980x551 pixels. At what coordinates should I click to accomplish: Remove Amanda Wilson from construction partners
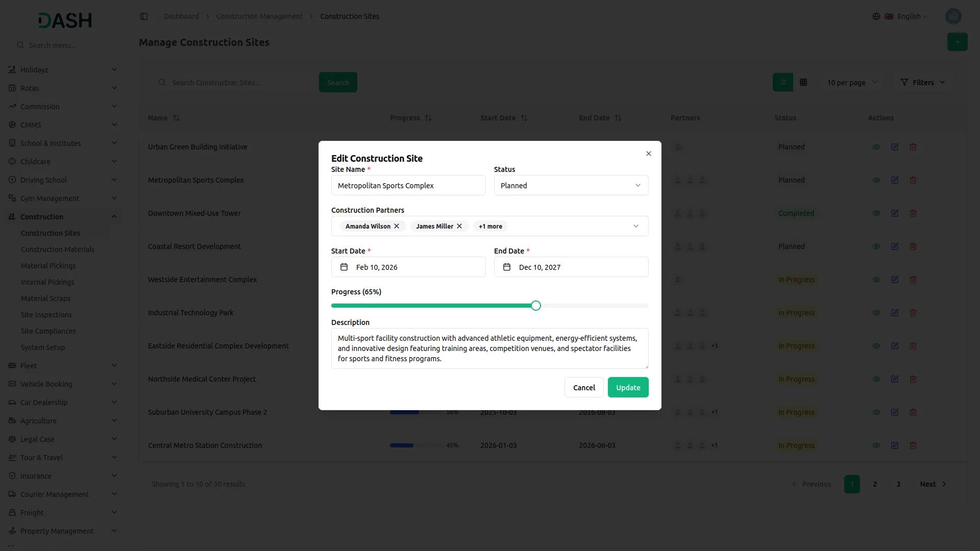pos(397,226)
